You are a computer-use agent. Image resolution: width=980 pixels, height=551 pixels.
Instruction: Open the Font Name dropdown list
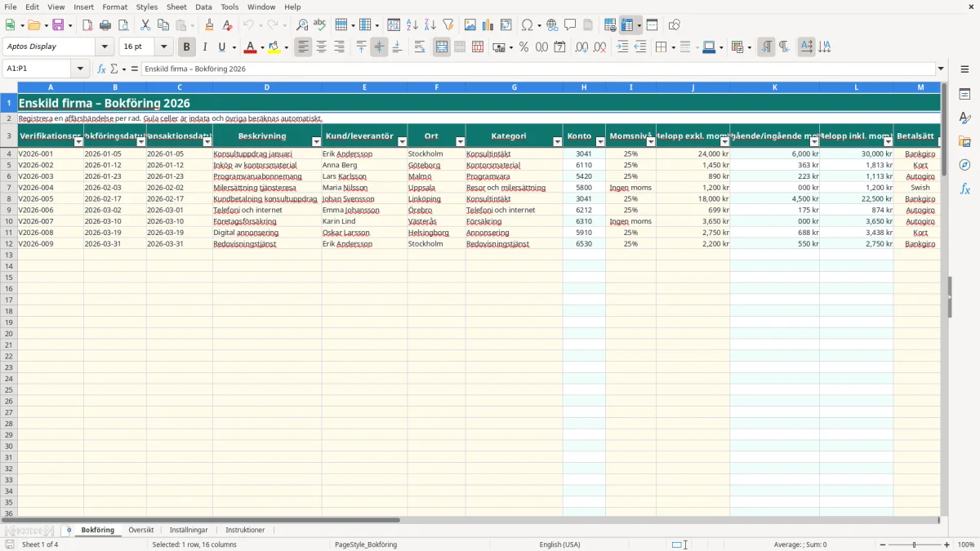coord(105,47)
